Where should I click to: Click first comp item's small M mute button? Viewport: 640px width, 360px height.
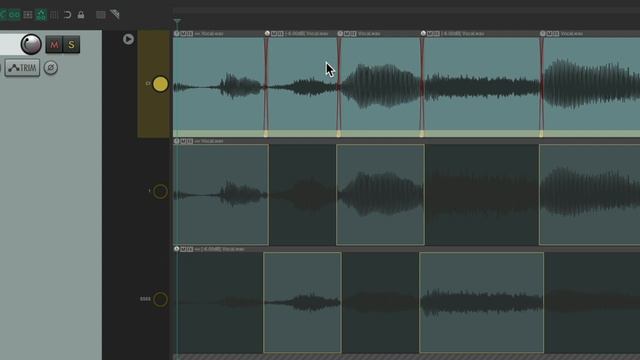184,33
